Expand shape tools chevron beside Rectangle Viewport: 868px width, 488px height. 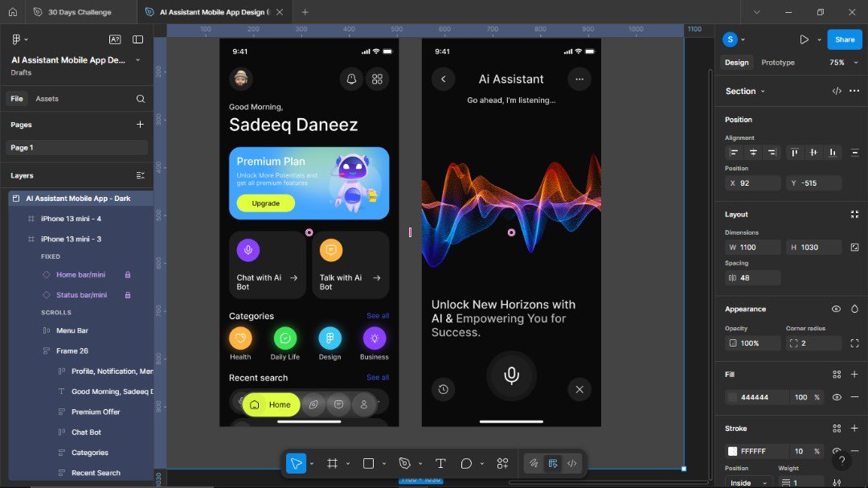(383, 464)
